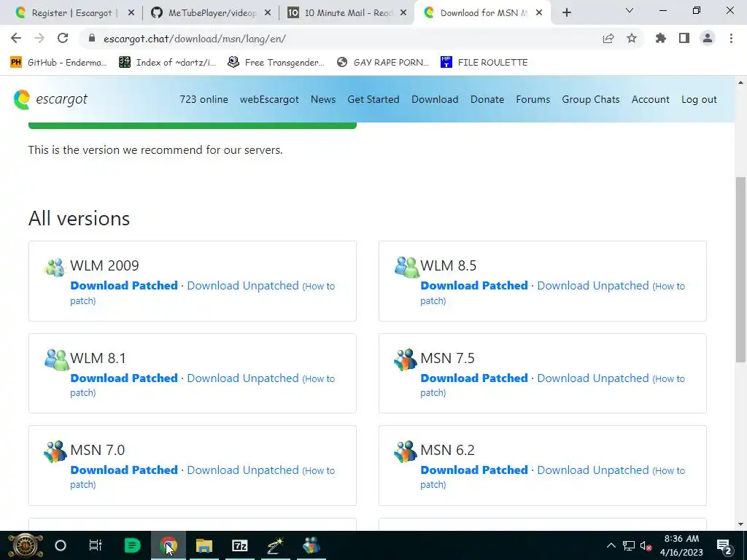747x560 pixels.
Task: Open the Forums nav item
Action: 533,99
